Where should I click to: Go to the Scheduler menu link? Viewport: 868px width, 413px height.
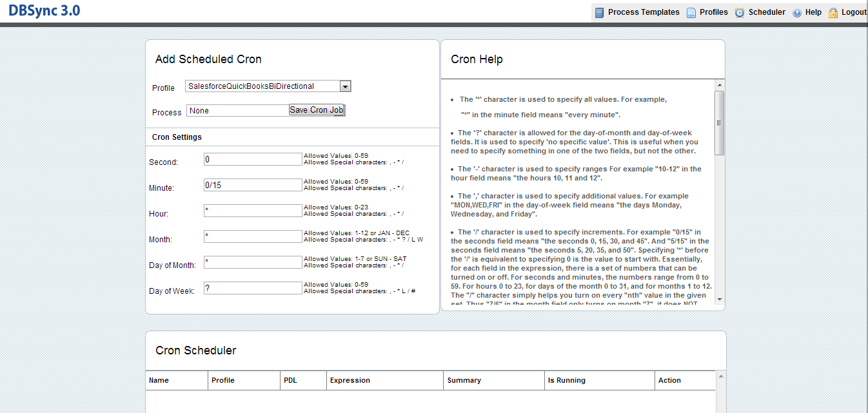[767, 12]
